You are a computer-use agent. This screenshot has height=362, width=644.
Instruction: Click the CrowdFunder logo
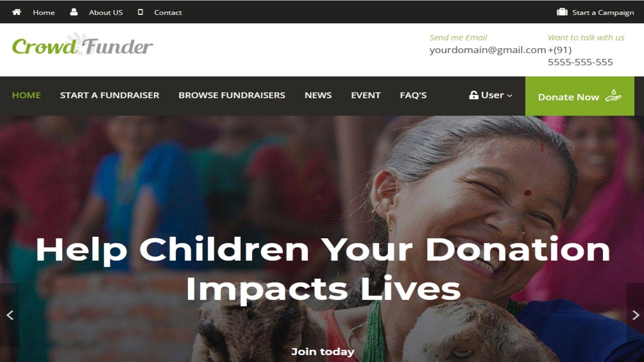click(x=83, y=45)
